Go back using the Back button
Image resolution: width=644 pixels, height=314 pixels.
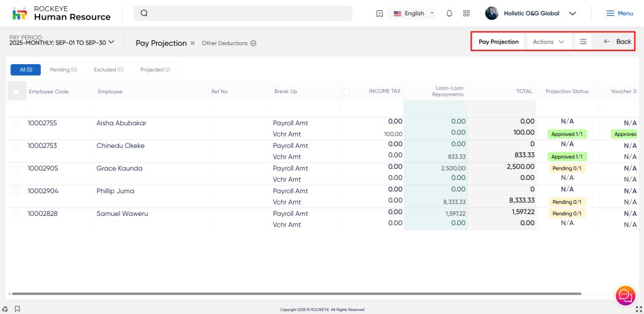(x=616, y=42)
